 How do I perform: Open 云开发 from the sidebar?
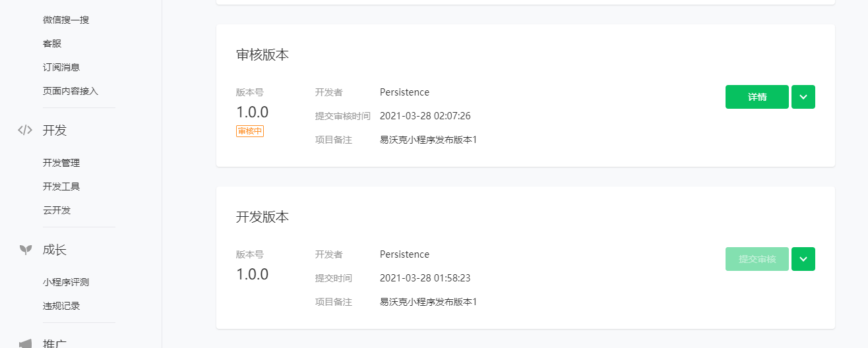[57, 210]
